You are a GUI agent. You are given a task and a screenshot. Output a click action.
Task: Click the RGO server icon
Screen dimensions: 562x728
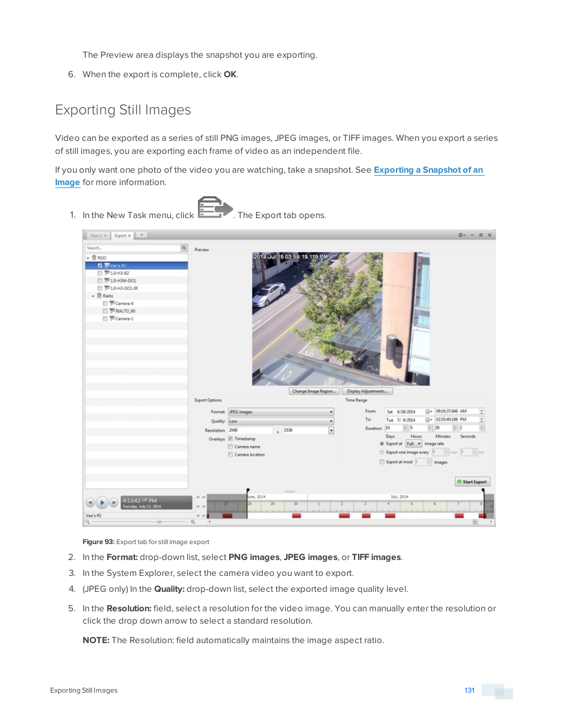click(x=94, y=258)
